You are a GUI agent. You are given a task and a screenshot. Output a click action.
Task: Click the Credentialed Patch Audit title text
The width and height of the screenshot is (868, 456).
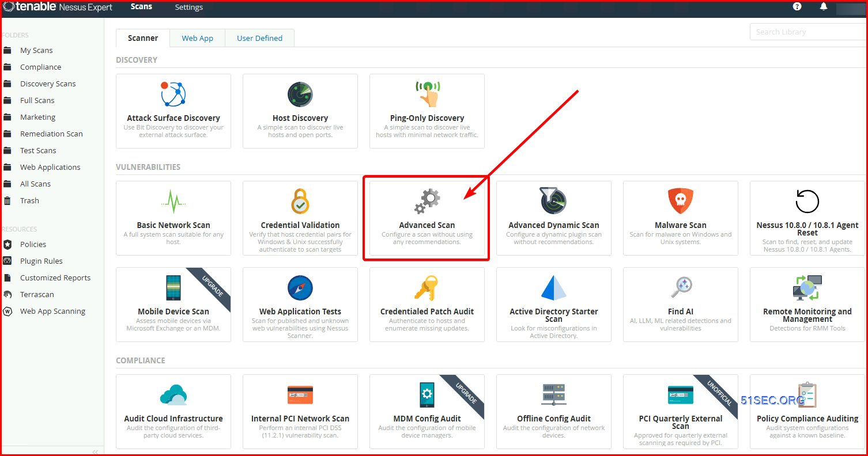coord(427,311)
